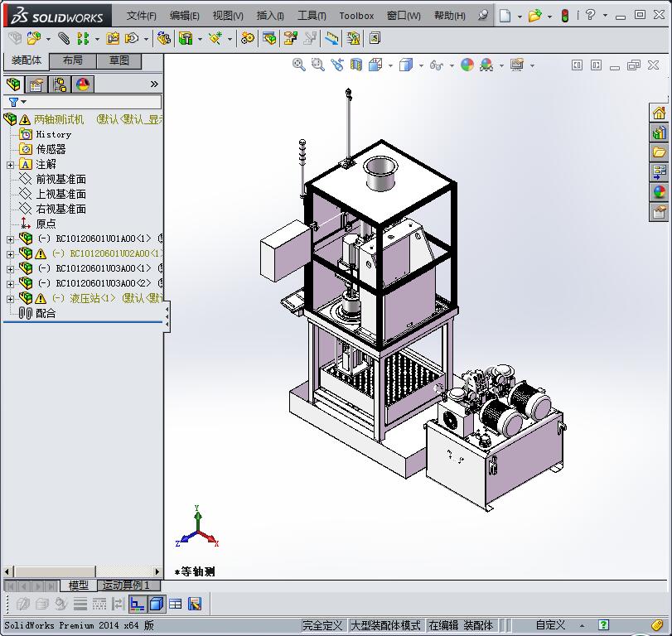Open the ConfigurationManager tab icon

60,84
